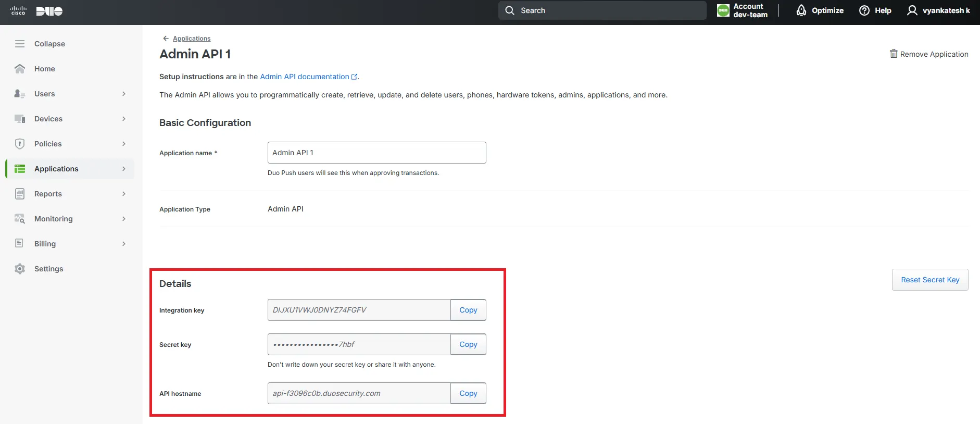Screen dimensions: 980x424
Task: Click the Users sidebar icon
Action: pos(20,94)
